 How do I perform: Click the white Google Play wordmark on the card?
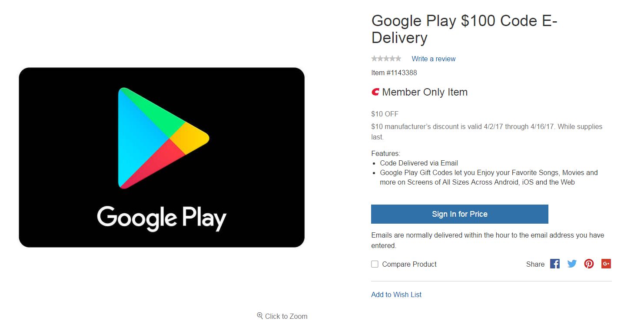click(x=162, y=218)
